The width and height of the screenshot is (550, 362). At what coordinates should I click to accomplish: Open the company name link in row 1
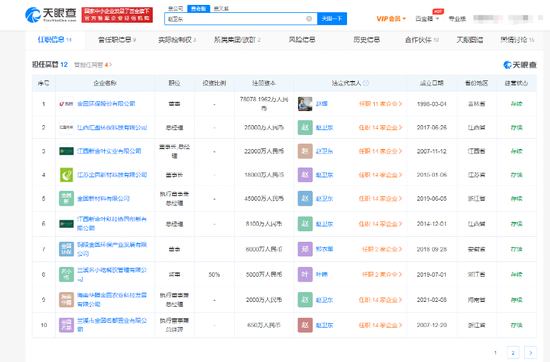click(x=106, y=104)
